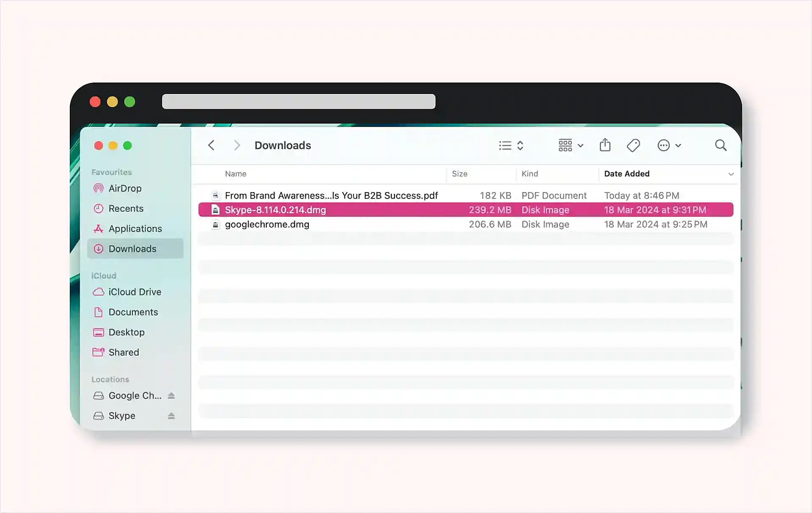Open the group-by grid dropdown
Viewport: 812px width, 513px height.
coord(571,146)
